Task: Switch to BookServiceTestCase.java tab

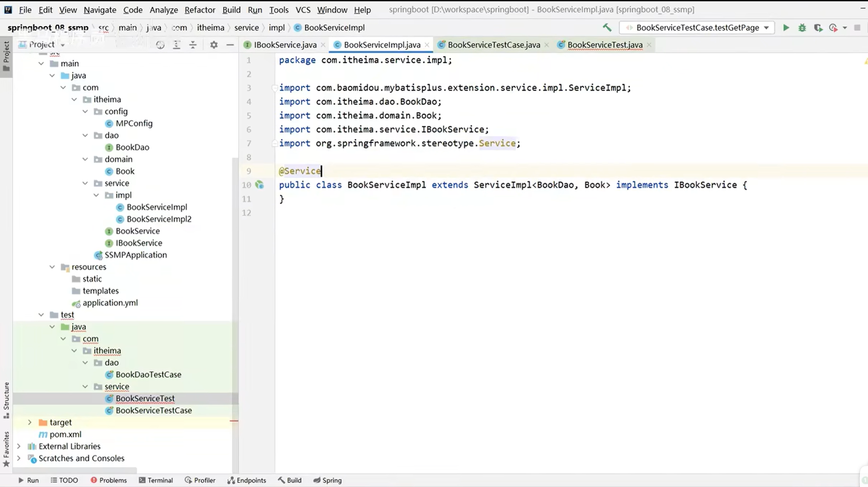Action: (494, 45)
